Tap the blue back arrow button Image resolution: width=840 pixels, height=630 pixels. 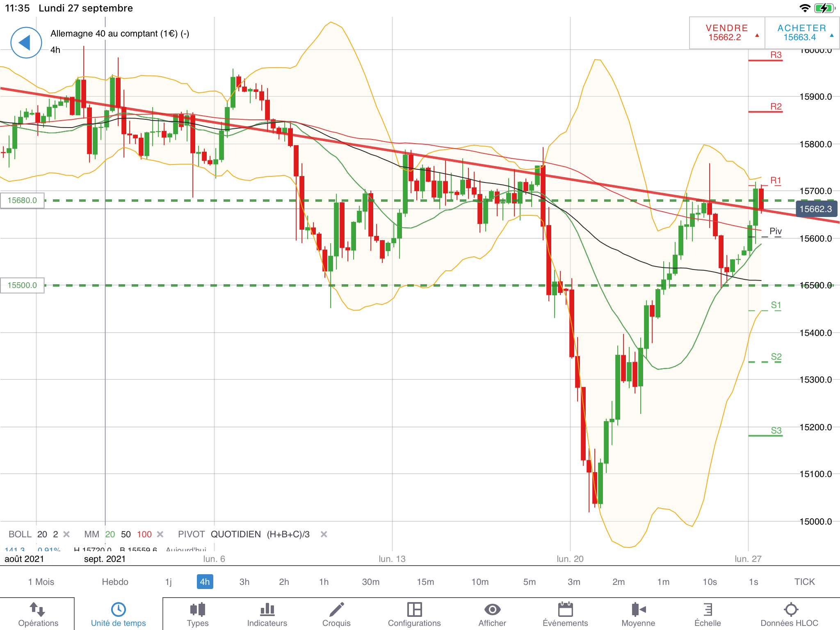(x=26, y=43)
